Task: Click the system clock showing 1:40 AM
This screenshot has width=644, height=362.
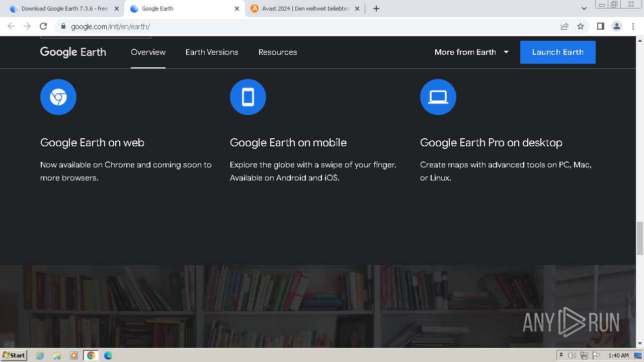Action: [618, 355]
